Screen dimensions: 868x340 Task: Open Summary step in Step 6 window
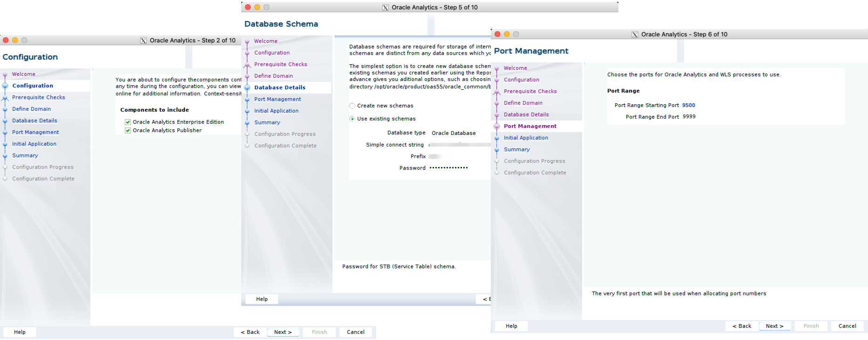pos(517,149)
